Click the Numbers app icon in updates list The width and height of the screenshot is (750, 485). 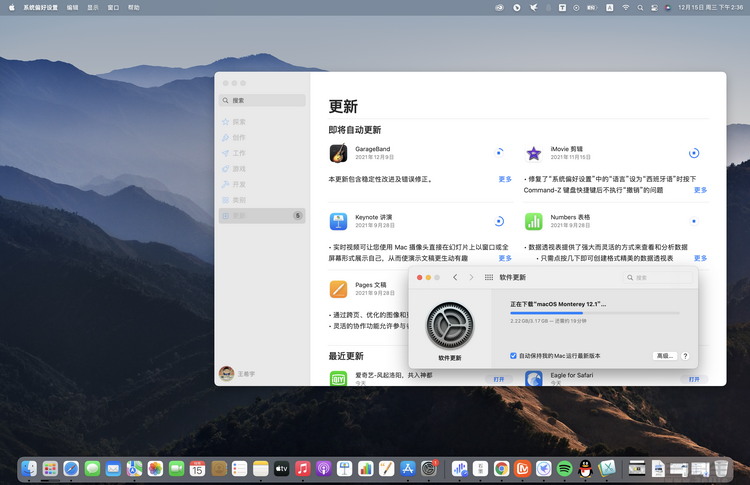(x=533, y=221)
